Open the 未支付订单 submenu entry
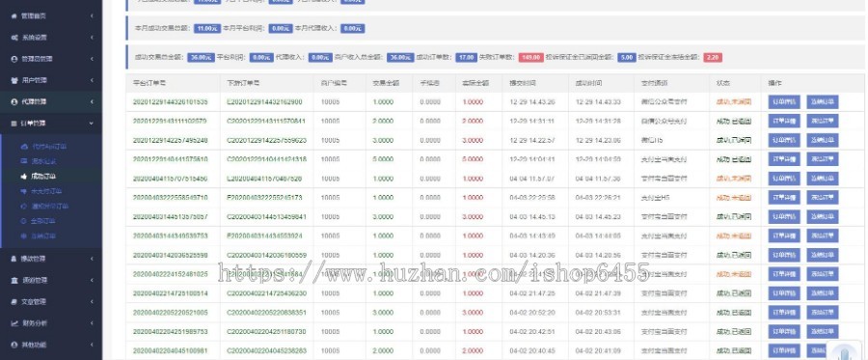The width and height of the screenshot is (868, 360). pos(46,191)
